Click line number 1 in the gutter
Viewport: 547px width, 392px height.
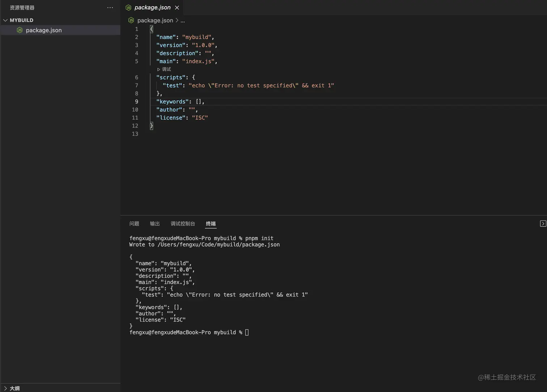(136, 29)
